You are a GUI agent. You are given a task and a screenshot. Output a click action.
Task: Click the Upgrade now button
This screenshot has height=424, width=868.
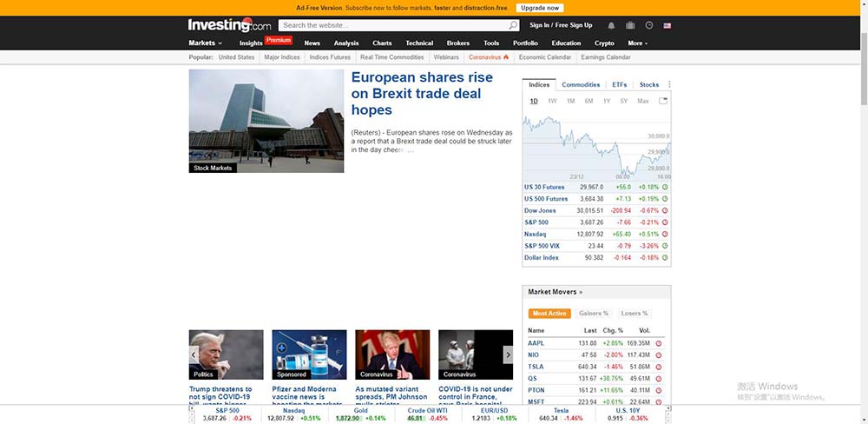click(540, 7)
